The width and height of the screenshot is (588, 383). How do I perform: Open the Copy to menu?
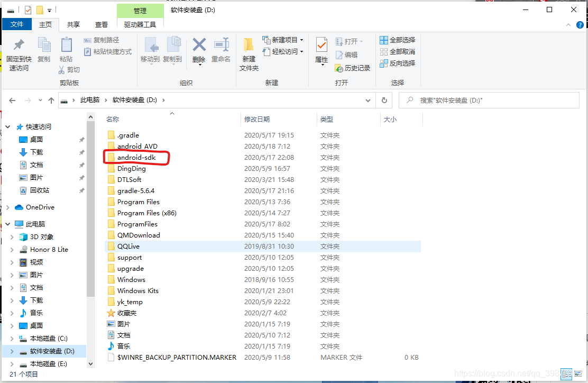(172, 51)
